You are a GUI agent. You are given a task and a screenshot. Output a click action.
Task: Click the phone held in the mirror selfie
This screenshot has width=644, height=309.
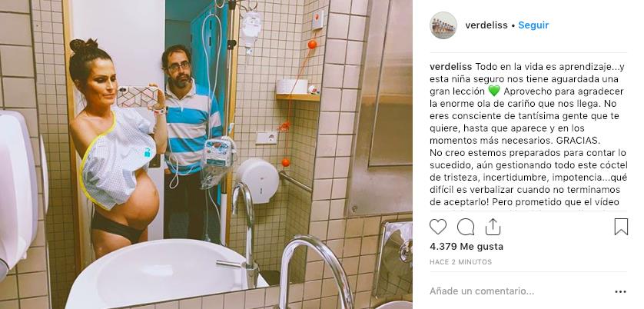138,97
